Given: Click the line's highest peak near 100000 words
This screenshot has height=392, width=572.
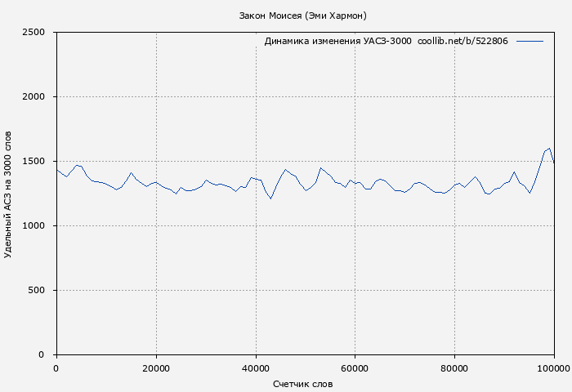Looking at the screenshot, I should point(549,148).
